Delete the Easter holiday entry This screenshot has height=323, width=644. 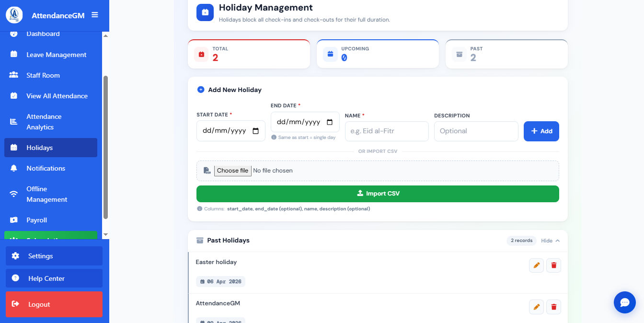pos(553,265)
